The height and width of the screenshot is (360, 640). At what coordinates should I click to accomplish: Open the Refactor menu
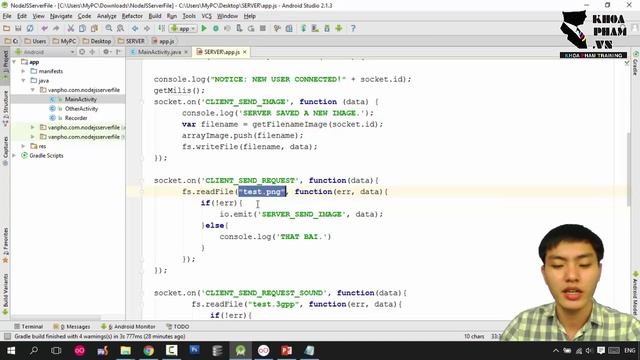click(132, 16)
